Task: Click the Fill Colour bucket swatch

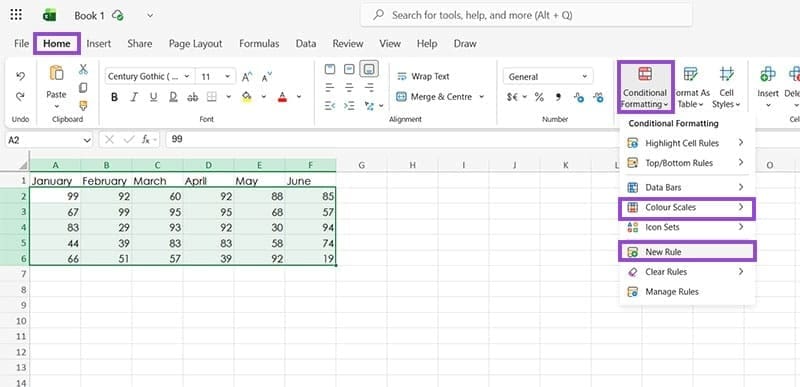Action: (247, 97)
